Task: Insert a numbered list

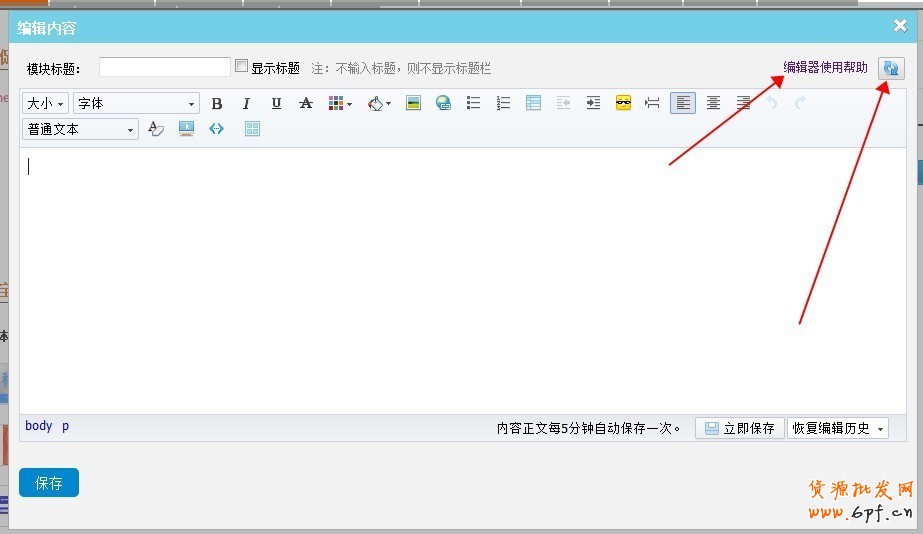Action: coord(503,103)
